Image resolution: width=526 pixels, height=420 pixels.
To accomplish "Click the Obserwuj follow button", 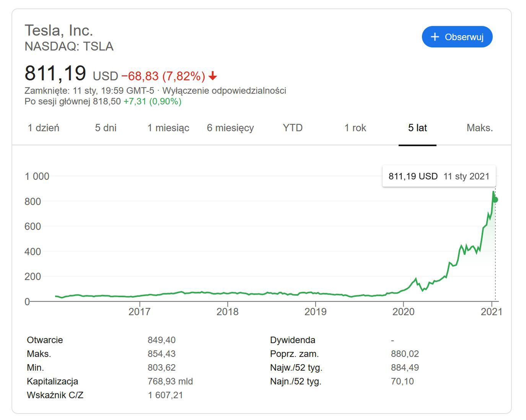I will pos(457,37).
